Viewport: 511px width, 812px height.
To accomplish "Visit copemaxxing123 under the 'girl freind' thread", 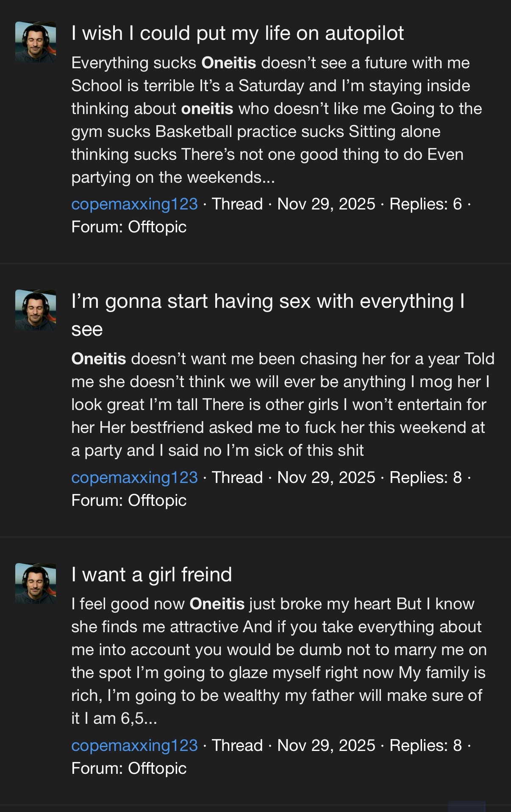I will [x=134, y=745].
